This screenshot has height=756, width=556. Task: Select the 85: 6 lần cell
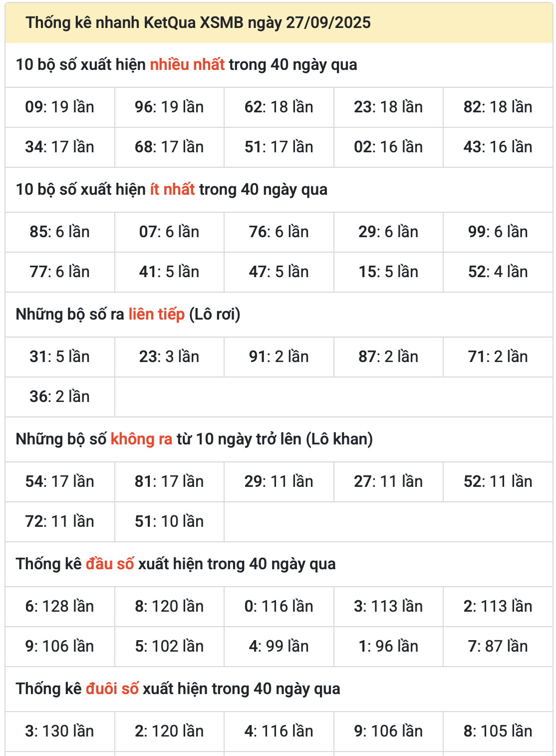(x=60, y=232)
